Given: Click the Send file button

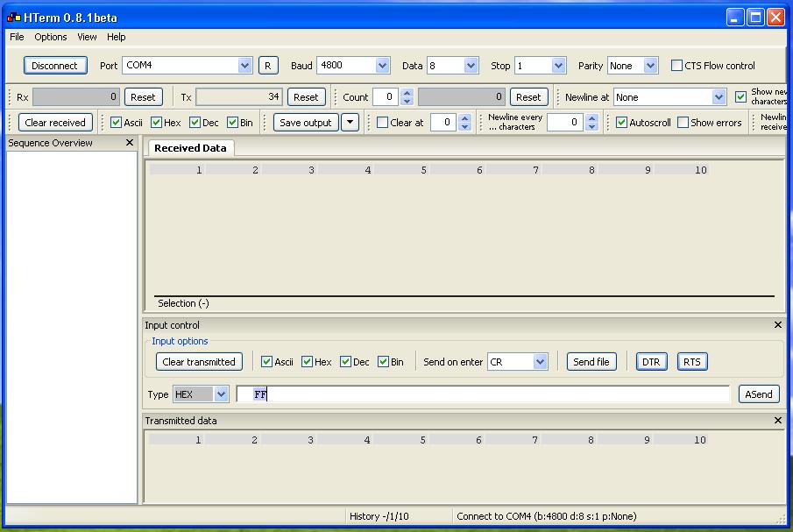Looking at the screenshot, I should 591,362.
